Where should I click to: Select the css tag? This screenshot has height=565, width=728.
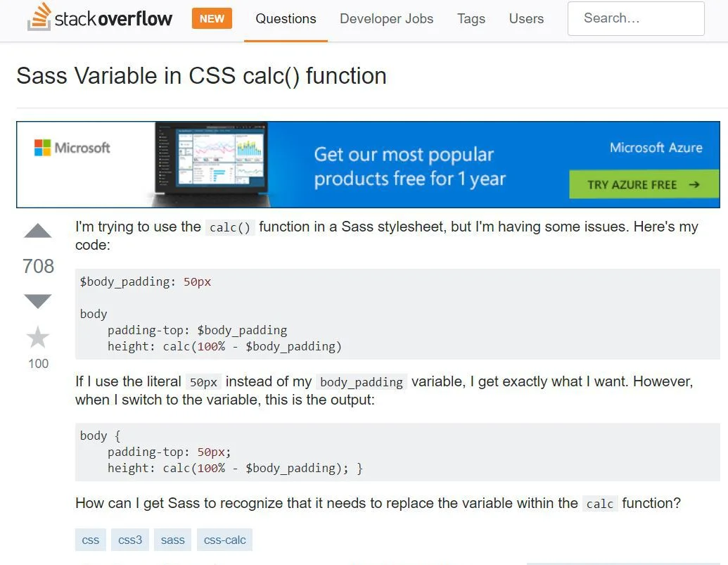point(91,540)
